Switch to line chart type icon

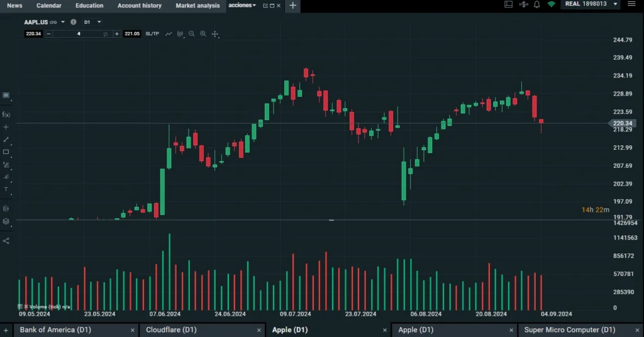(169, 34)
